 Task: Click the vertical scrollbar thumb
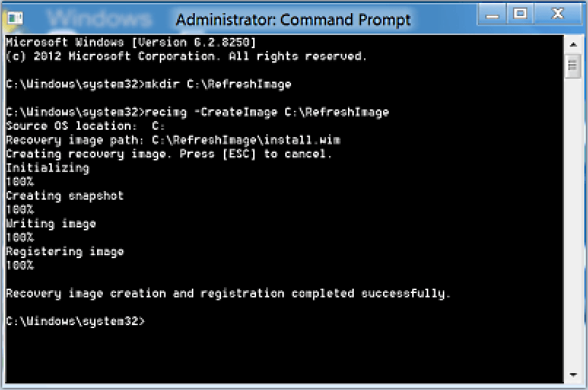coord(573,66)
